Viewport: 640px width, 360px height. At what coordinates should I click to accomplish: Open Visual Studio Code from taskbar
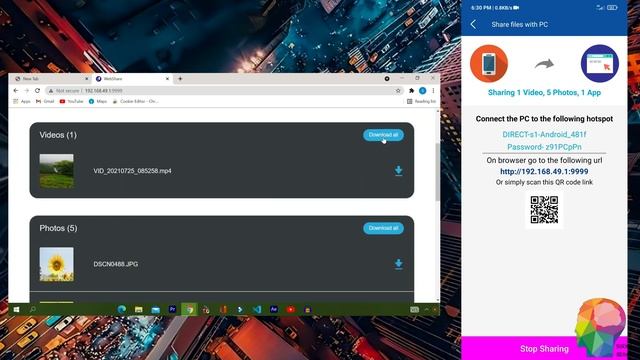click(257, 309)
